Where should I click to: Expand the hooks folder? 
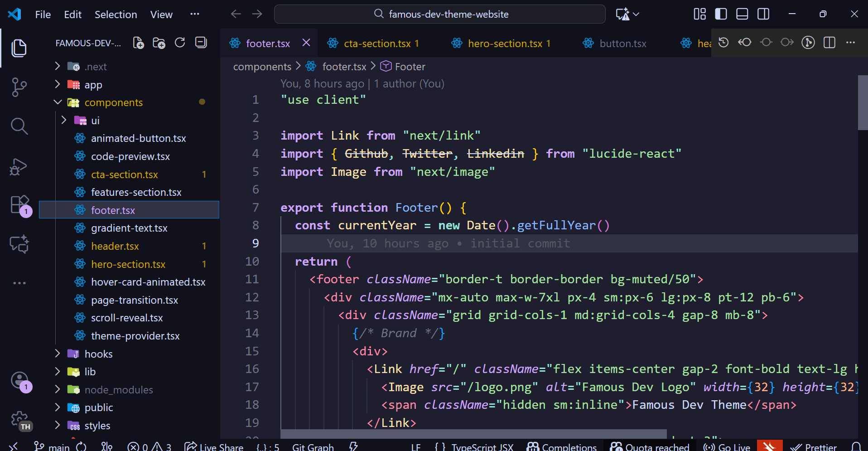coord(58,354)
